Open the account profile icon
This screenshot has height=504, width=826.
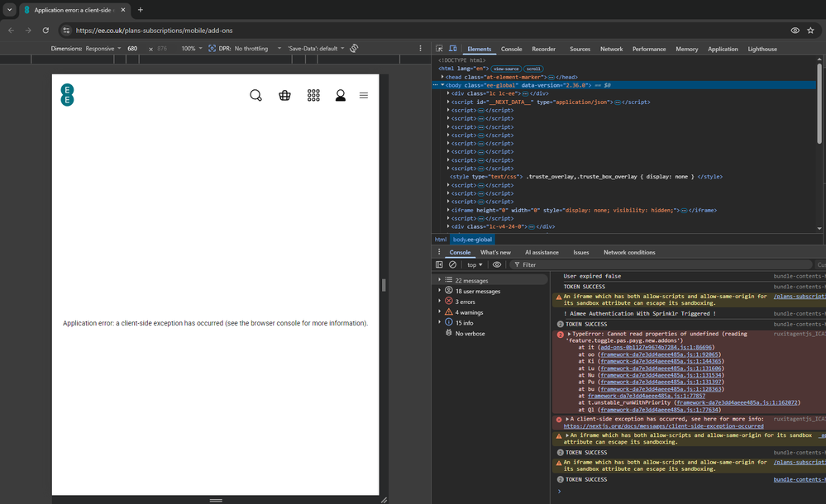point(341,95)
